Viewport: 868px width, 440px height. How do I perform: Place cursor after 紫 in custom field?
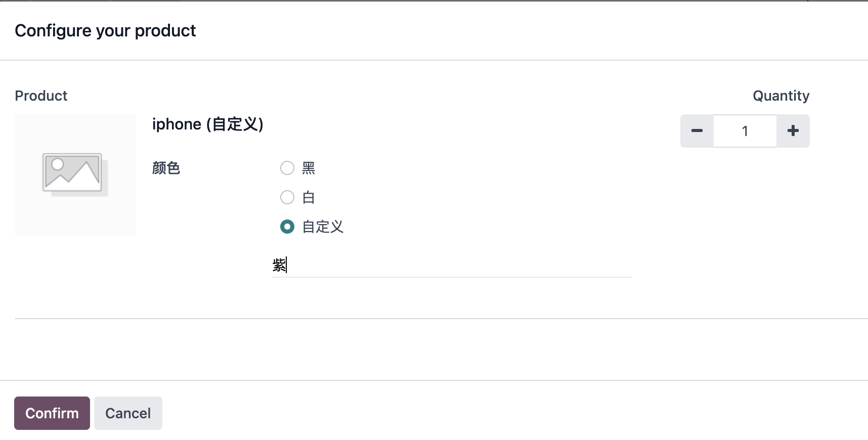pos(287,265)
